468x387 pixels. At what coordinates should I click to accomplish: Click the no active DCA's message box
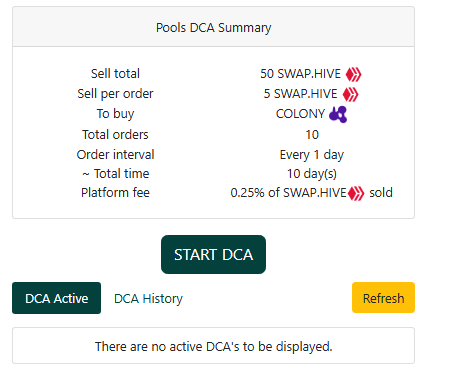point(213,346)
